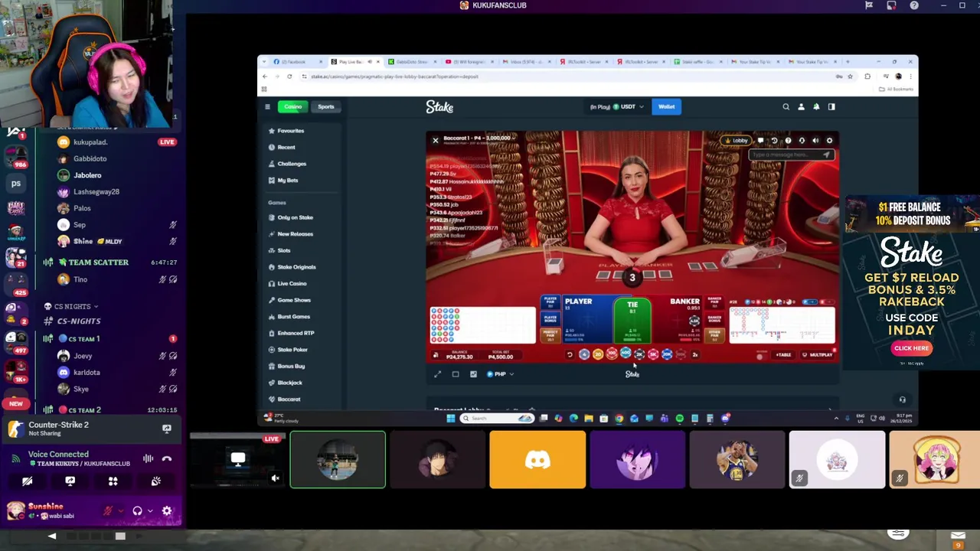The width and height of the screenshot is (980, 551).
Task: Open Discord user settings gear
Action: tap(167, 511)
